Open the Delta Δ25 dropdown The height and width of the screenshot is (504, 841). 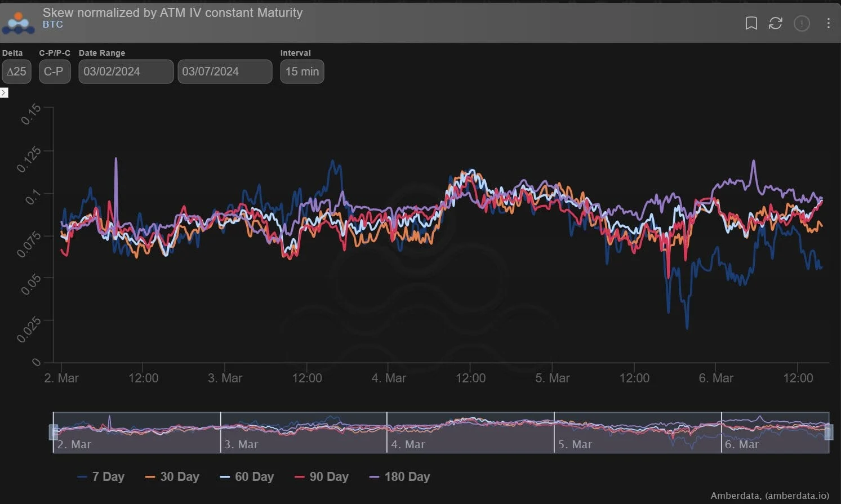click(x=16, y=72)
